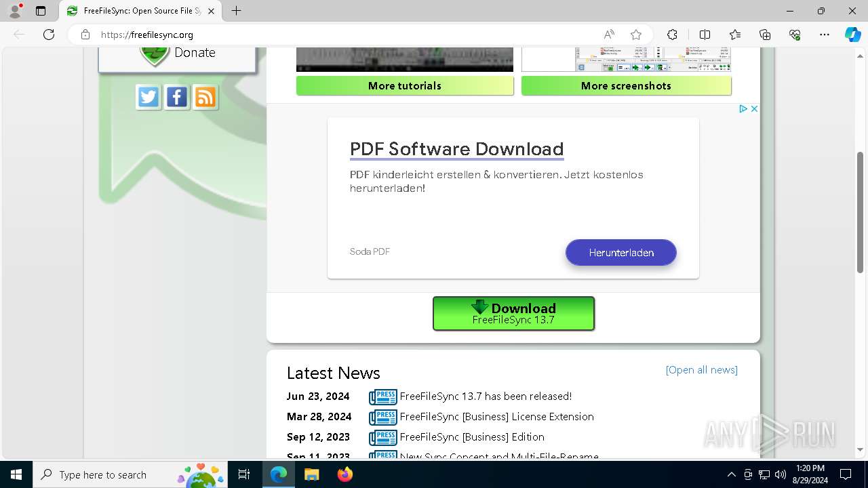Click the Donate button
The width and height of the screenshot is (868, 488).
coord(177,58)
